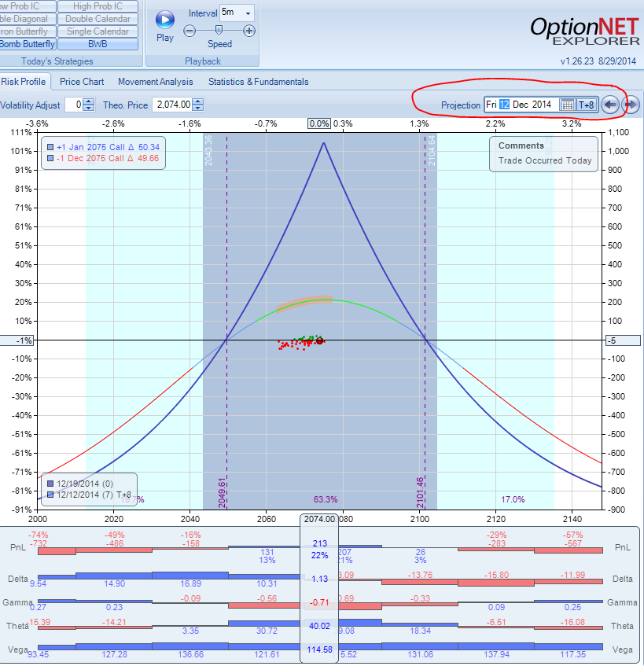Click the Volatility Adjust value field

click(x=74, y=105)
